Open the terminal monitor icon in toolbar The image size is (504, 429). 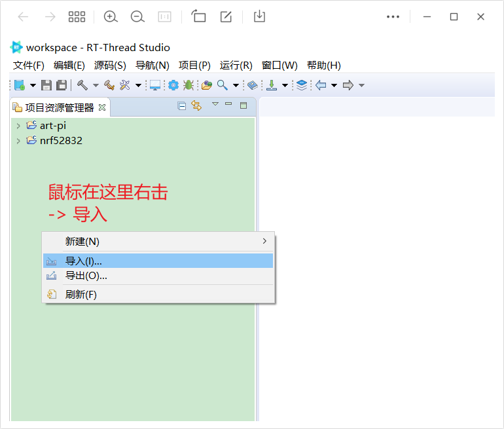pos(155,85)
